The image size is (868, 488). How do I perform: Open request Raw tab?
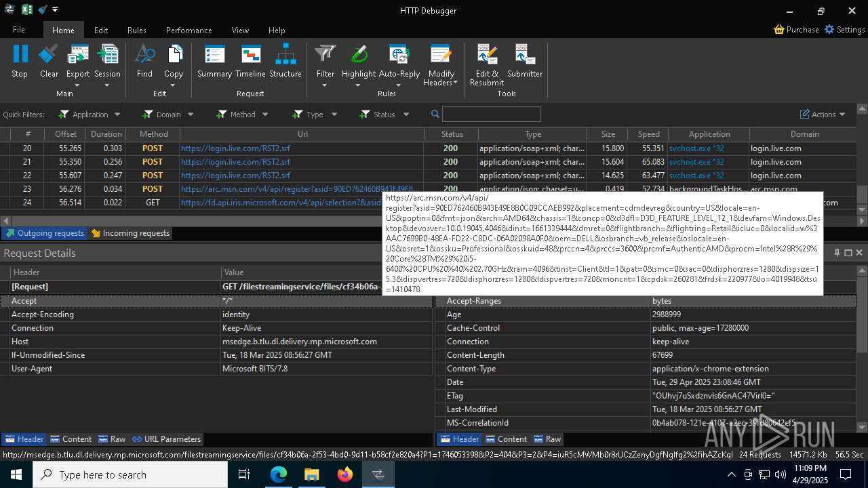coord(112,439)
